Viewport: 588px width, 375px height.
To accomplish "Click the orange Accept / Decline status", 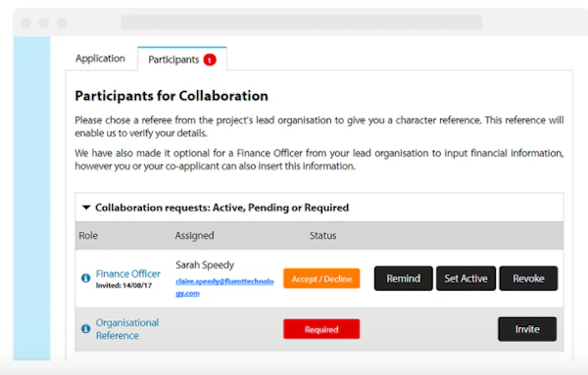I will tap(321, 278).
